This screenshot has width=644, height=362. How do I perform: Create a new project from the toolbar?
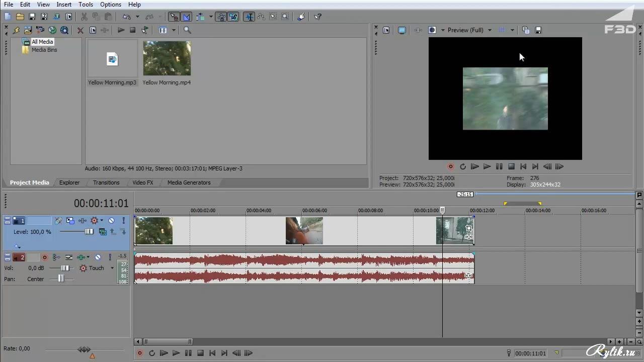[8, 17]
